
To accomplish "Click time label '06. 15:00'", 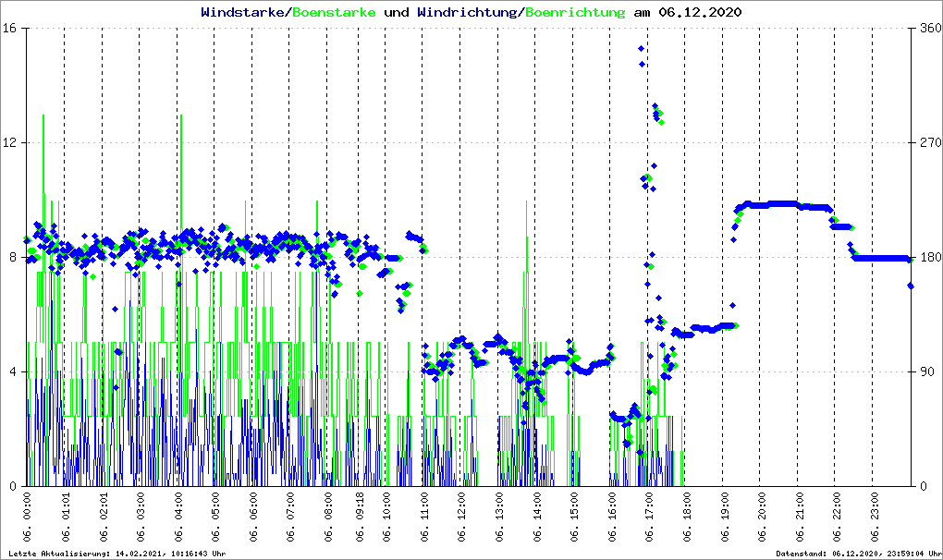I will click(x=574, y=517).
